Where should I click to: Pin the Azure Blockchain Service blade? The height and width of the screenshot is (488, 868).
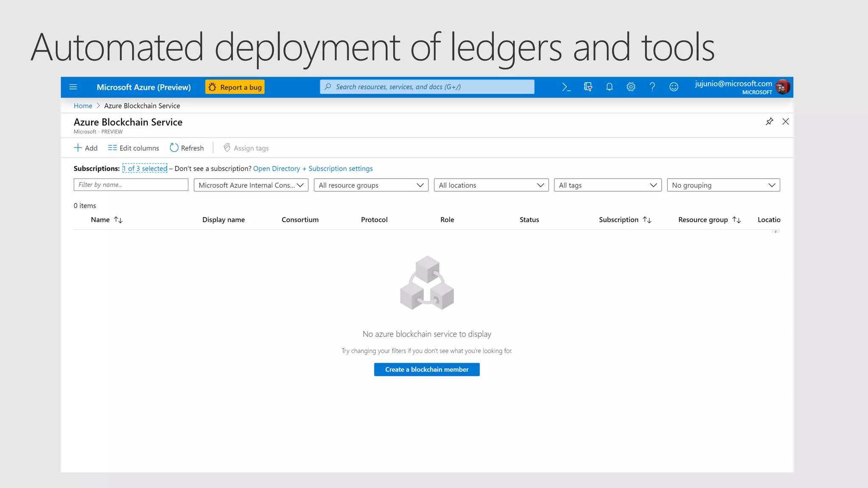point(769,122)
